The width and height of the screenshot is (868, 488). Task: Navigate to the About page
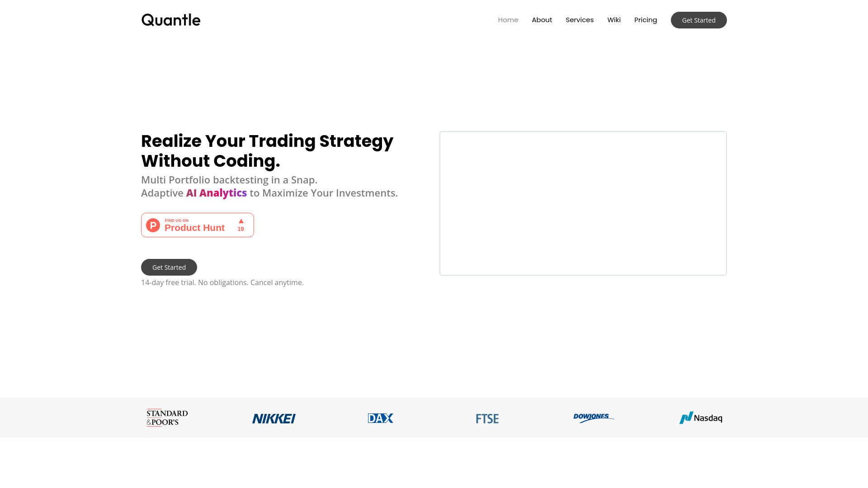(x=542, y=20)
